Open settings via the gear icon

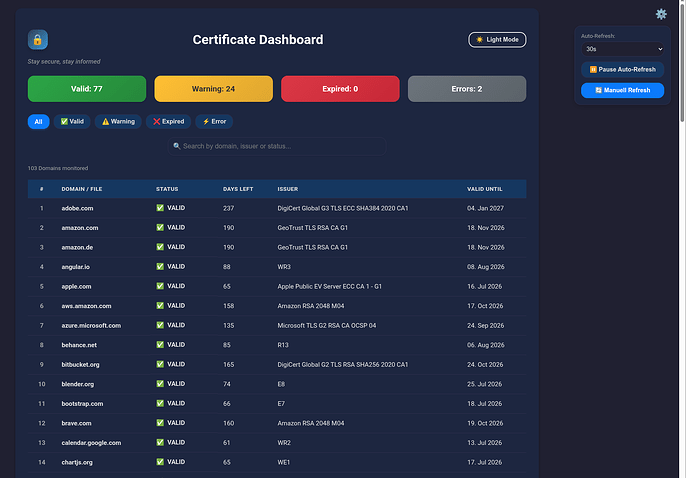pyautogui.click(x=661, y=14)
